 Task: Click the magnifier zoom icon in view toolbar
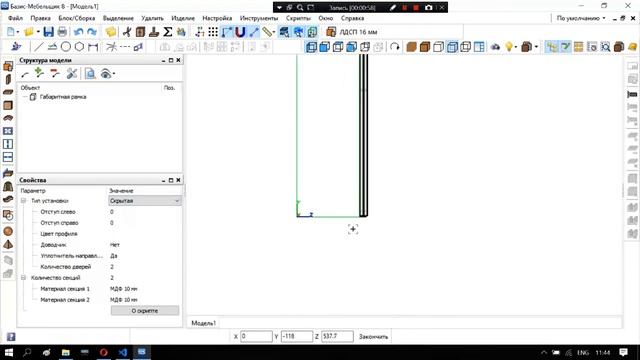605,47
